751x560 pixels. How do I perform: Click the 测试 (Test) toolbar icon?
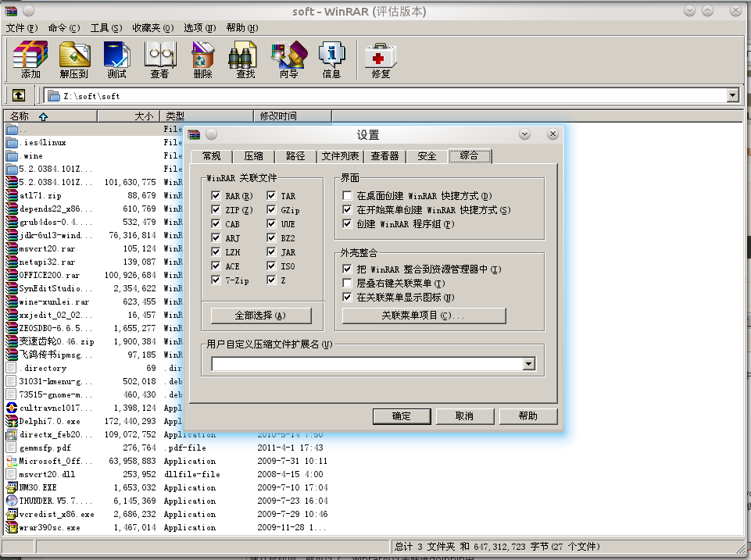tap(117, 59)
